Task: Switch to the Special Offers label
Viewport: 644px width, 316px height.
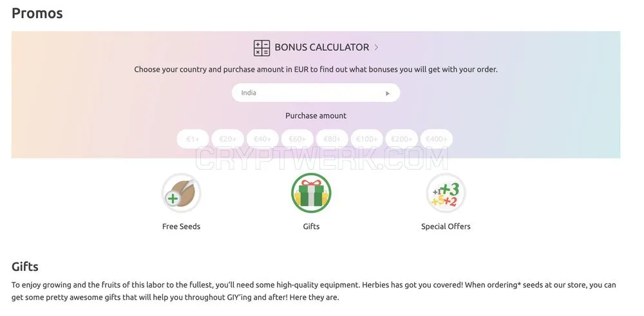Action: (446, 226)
